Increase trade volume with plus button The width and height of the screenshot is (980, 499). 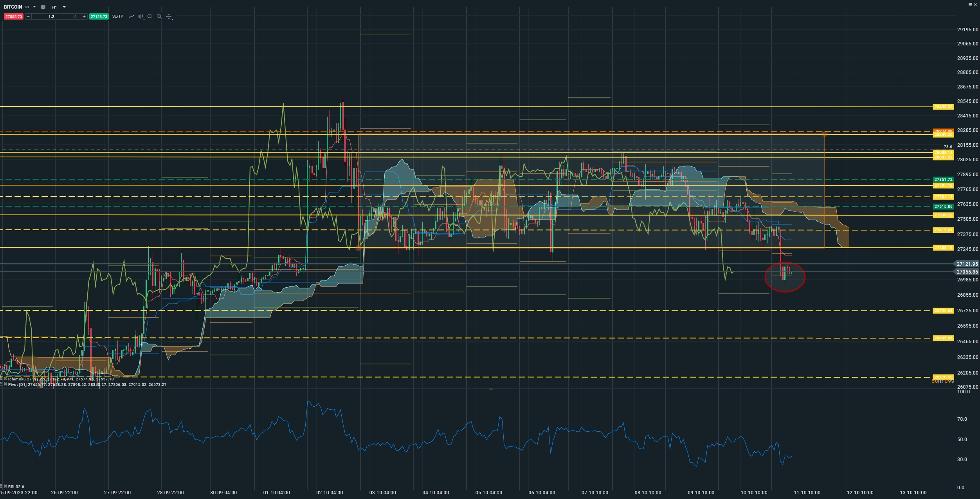[x=84, y=16]
